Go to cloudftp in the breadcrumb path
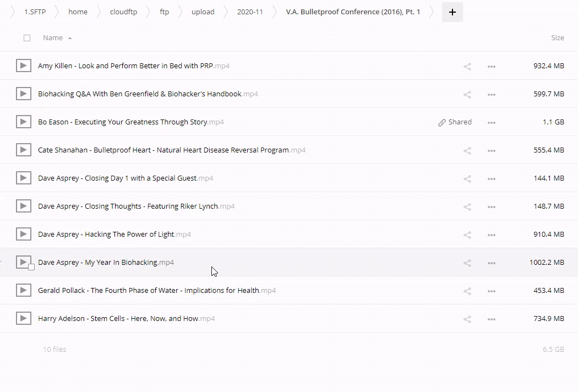Image resolution: width=578 pixels, height=392 pixels. click(123, 12)
